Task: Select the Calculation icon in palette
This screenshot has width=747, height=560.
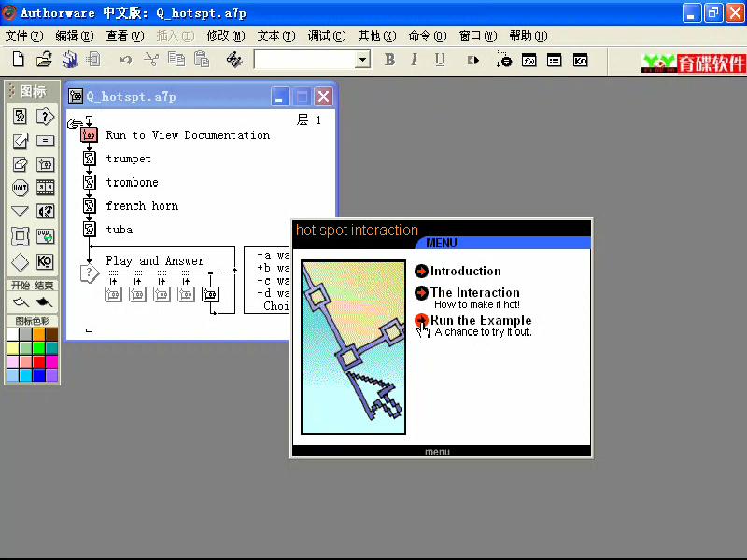Action: click(45, 141)
